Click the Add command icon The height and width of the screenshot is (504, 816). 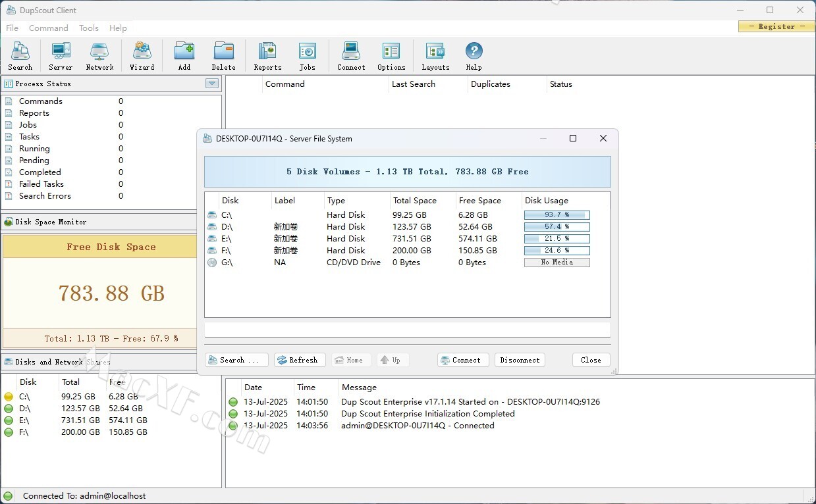click(x=184, y=56)
